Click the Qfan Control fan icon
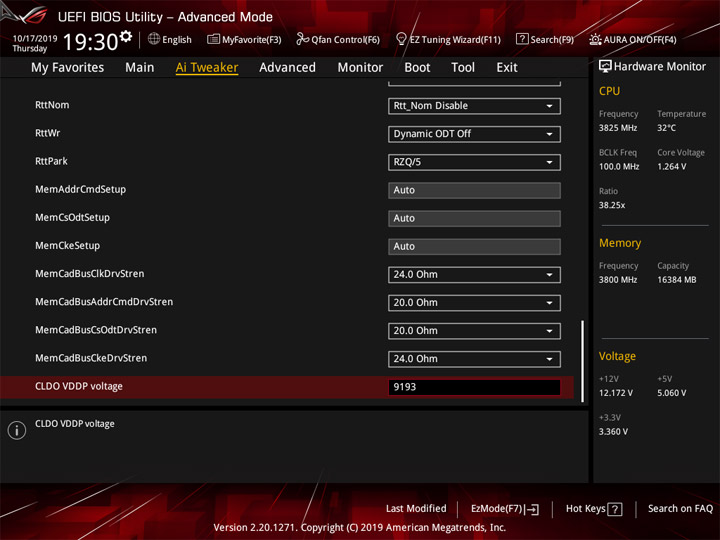 coord(302,39)
